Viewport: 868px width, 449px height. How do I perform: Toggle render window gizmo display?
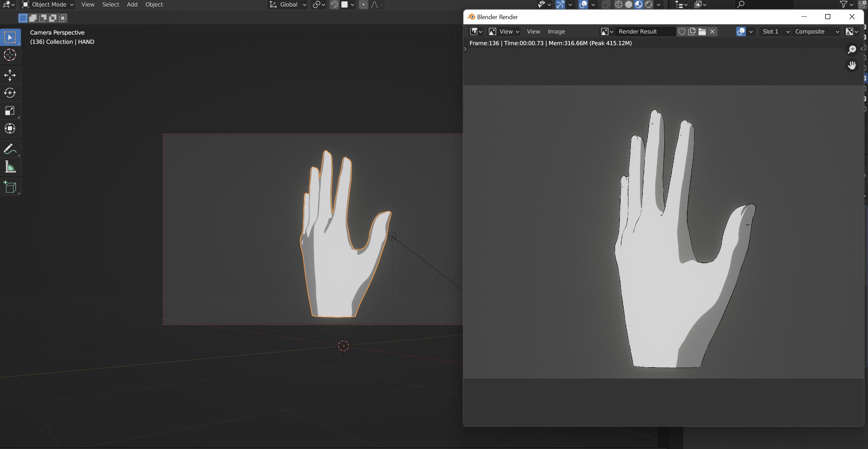(x=741, y=31)
